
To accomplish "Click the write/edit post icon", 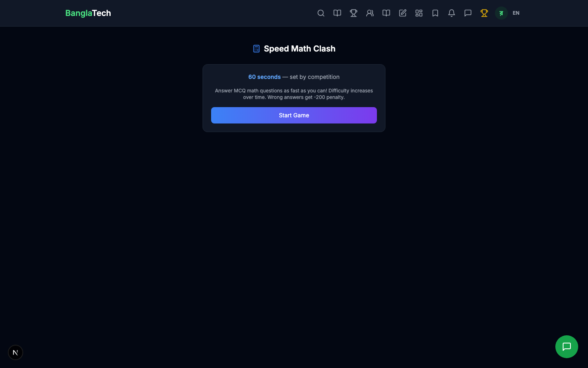I will (403, 13).
